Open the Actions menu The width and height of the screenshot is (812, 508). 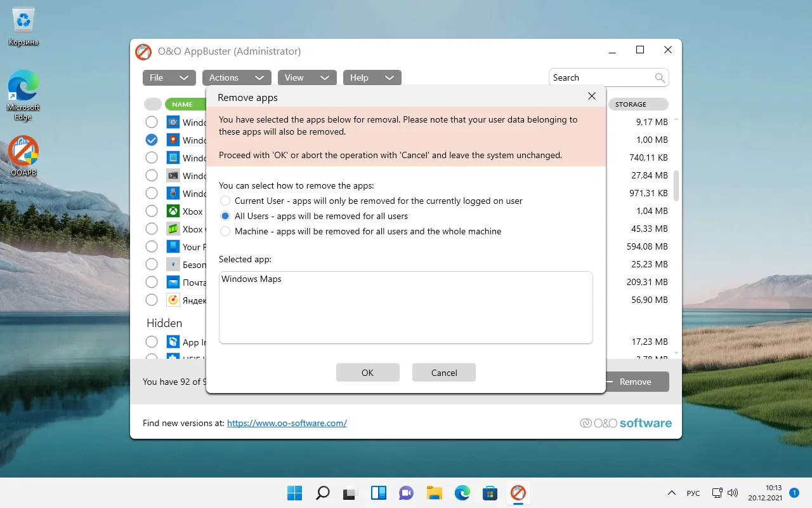[237, 77]
